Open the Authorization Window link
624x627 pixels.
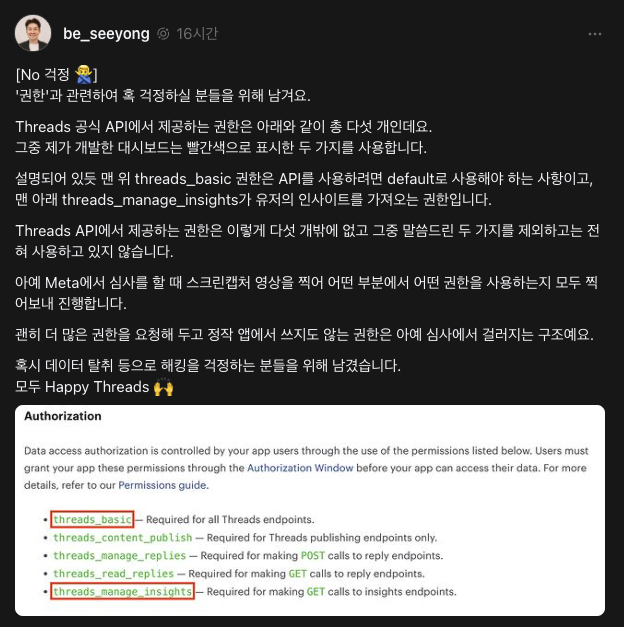coord(300,468)
